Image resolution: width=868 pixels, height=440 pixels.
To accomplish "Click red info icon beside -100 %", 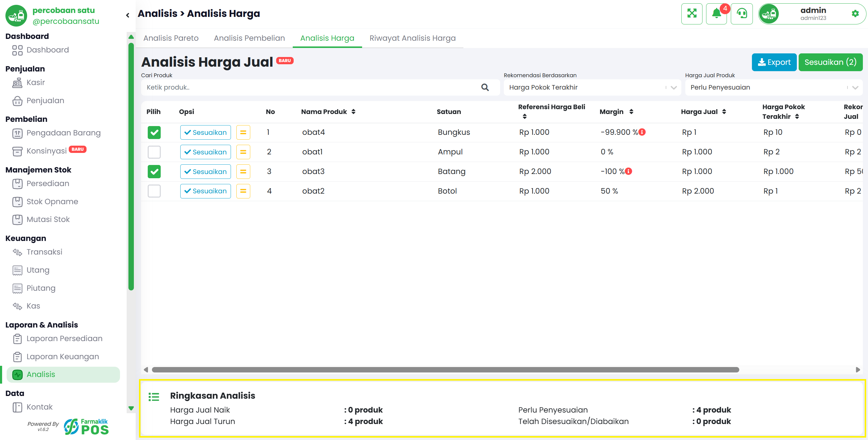I will [628, 171].
